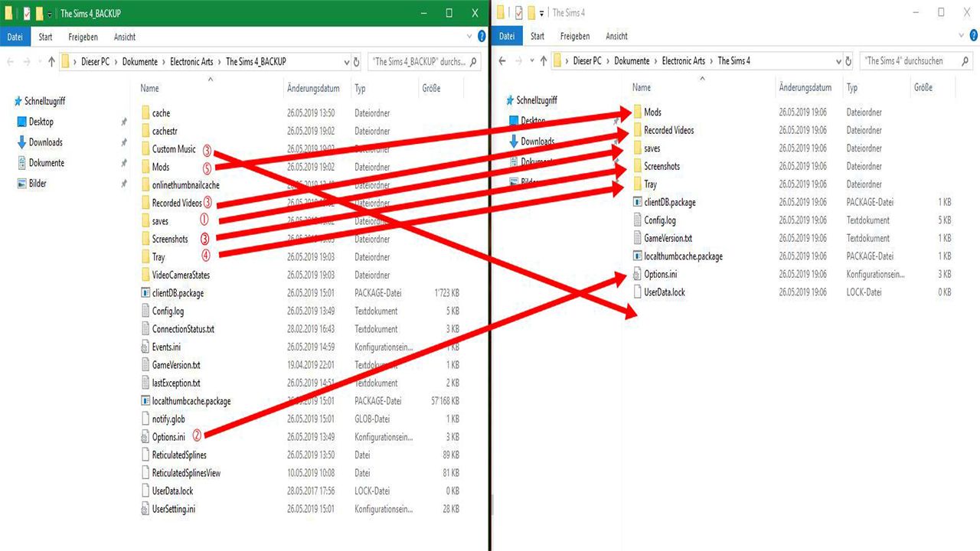Open quick access toolbar dropdown in right title bar
The width and height of the screenshot is (980, 551).
click(541, 14)
